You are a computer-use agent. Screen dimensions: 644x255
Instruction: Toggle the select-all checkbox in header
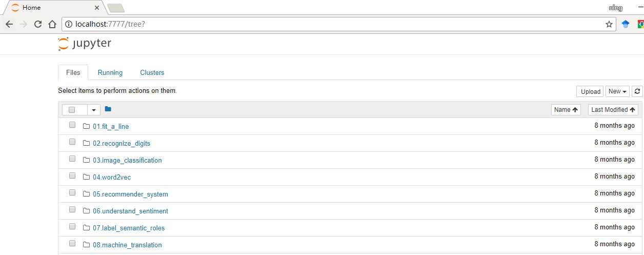(x=72, y=110)
